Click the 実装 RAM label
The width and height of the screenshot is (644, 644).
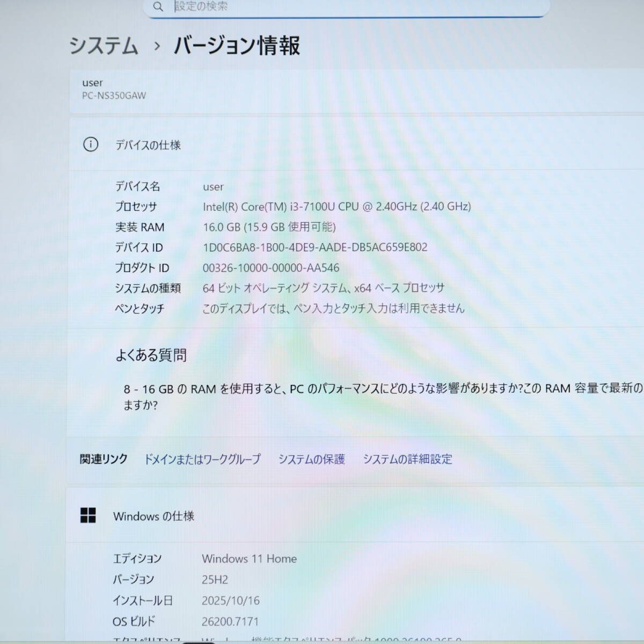coord(140,227)
